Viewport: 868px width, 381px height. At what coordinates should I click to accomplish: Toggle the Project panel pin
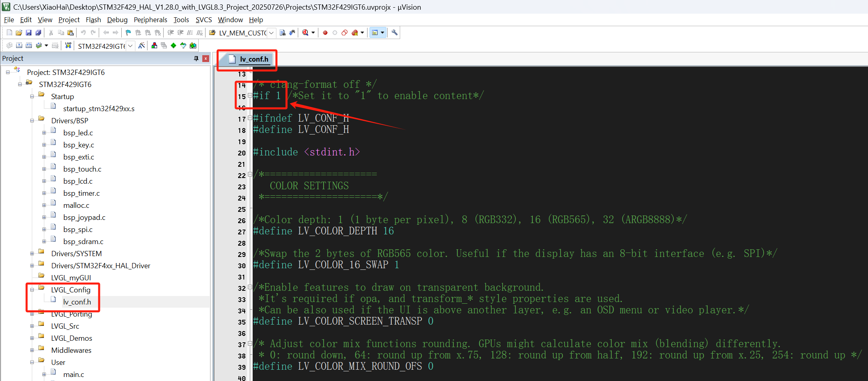click(196, 58)
